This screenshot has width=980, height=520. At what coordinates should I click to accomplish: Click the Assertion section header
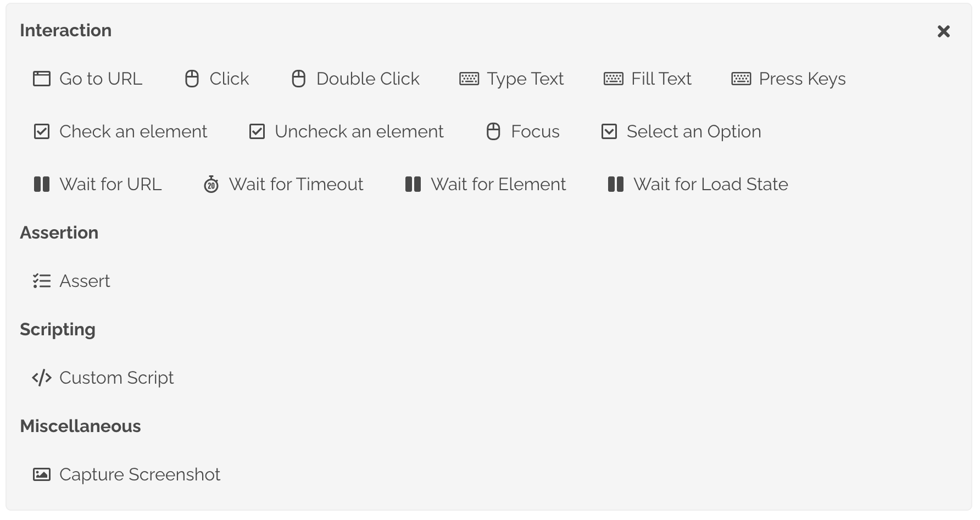(59, 233)
